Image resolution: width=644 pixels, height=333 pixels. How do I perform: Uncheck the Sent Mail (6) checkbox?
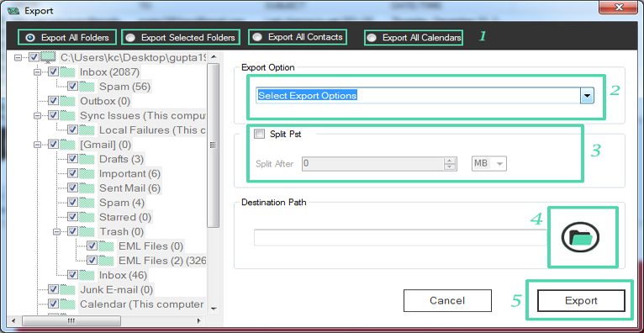tap(72, 188)
